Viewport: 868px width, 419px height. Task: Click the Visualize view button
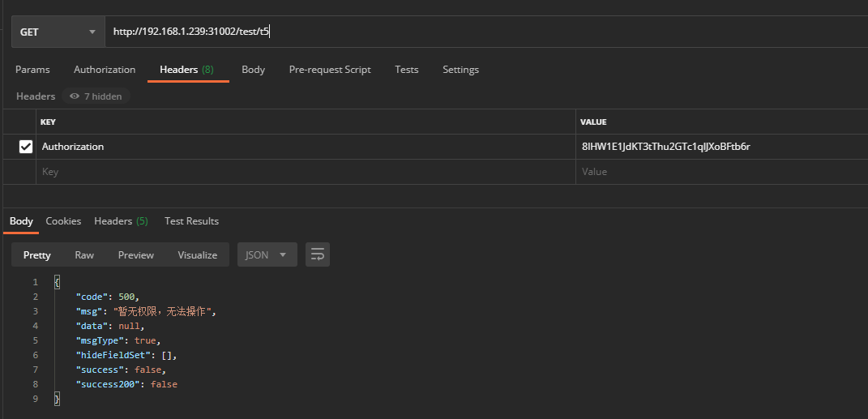pyautogui.click(x=198, y=254)
